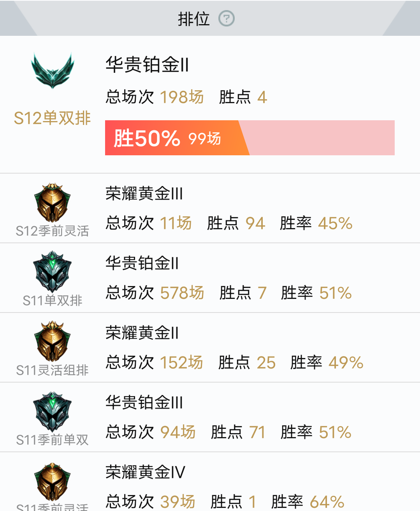Tap the S12季前灵活 gold helmet emblem
The width and height of the screenshot is (420, 511).
point(53,203)
